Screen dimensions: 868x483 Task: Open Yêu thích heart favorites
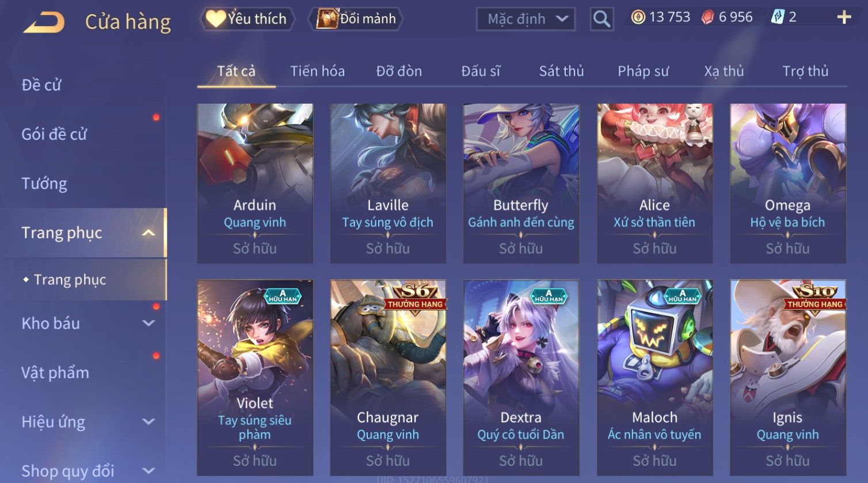[248, 19]
